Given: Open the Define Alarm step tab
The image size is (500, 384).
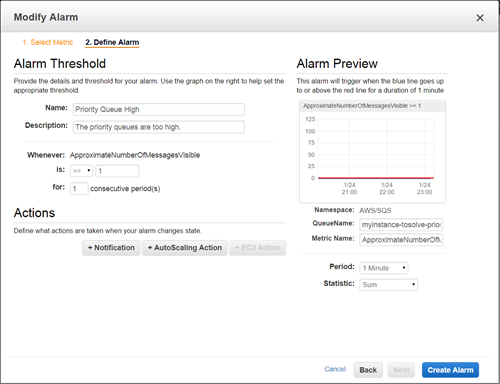Looking at the screenshot, I should pyautogui.click(x=112, y=42).
